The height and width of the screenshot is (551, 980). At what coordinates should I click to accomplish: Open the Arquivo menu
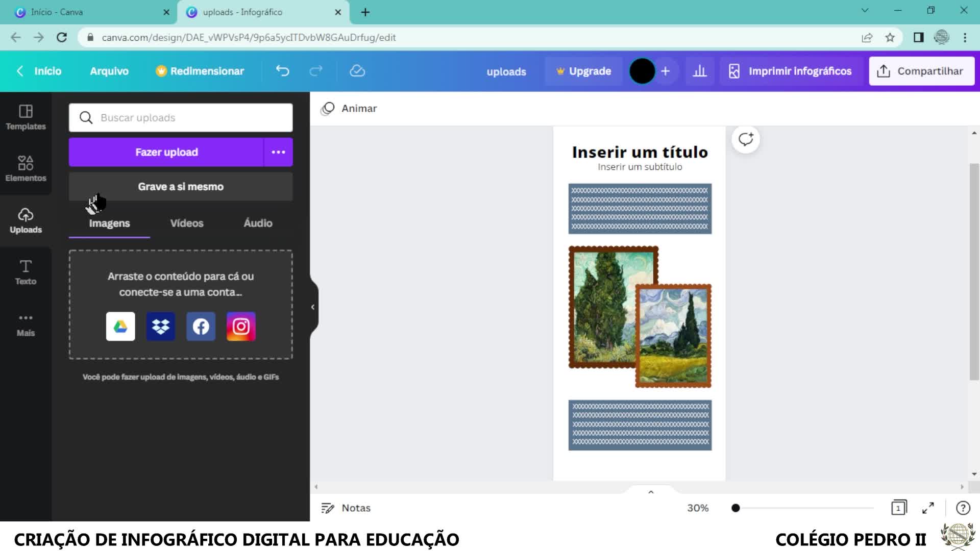109,71
